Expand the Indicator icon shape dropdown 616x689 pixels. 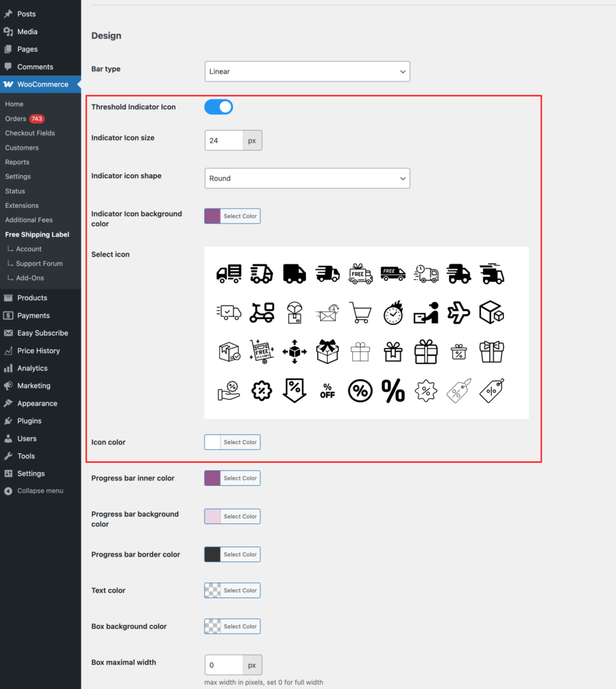[x=307, y=178]
